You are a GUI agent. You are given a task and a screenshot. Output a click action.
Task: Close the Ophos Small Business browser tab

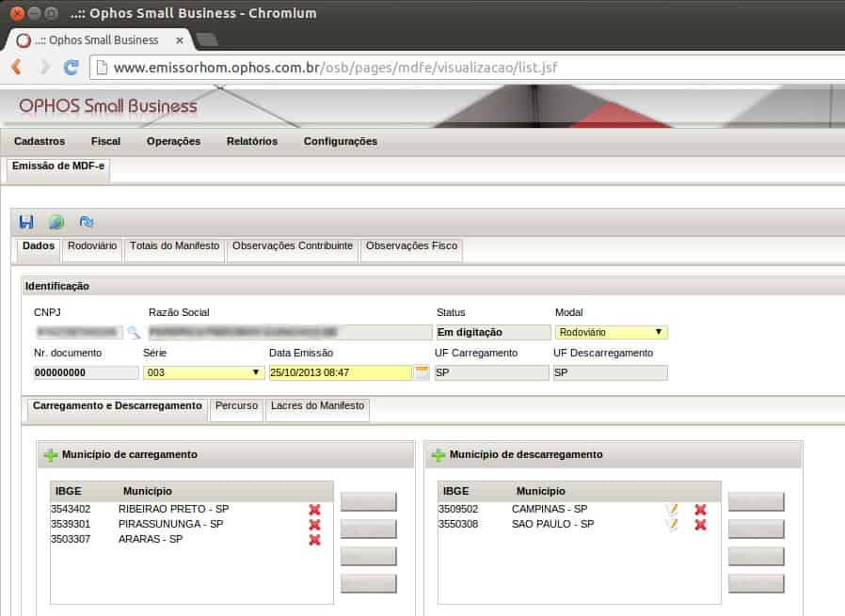180,40
